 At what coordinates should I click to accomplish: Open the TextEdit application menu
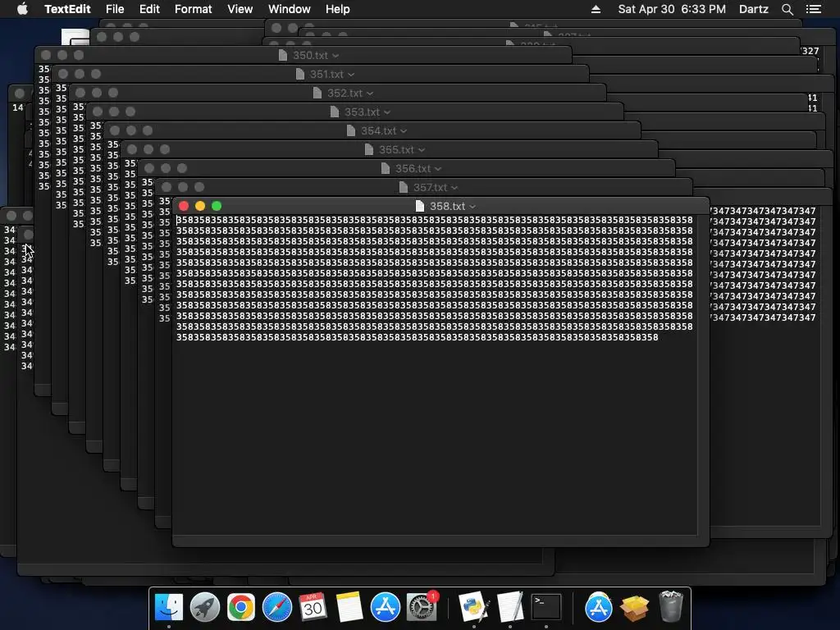(x=67, y=9)
